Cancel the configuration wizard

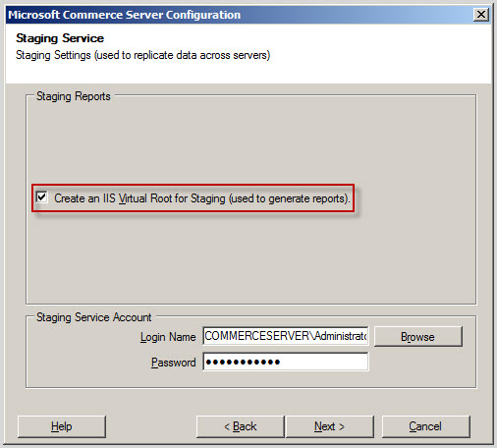pyautogui.click(x=425, y=426)
